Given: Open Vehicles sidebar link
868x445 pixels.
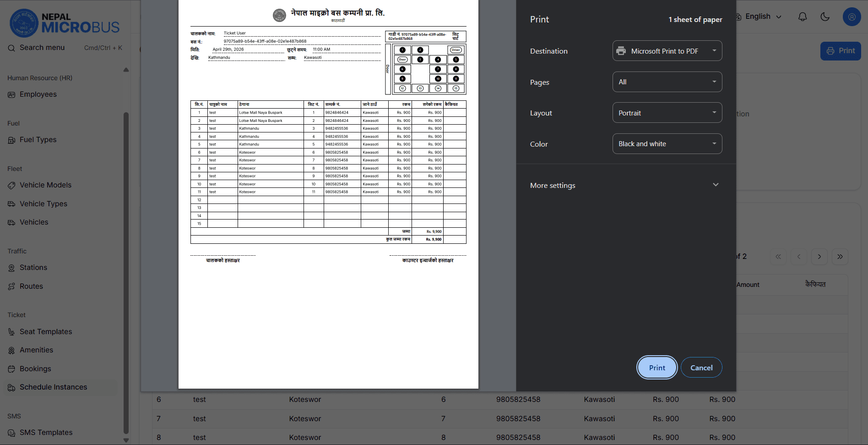Looking at the screenshot, I should (x=34, y=222).
